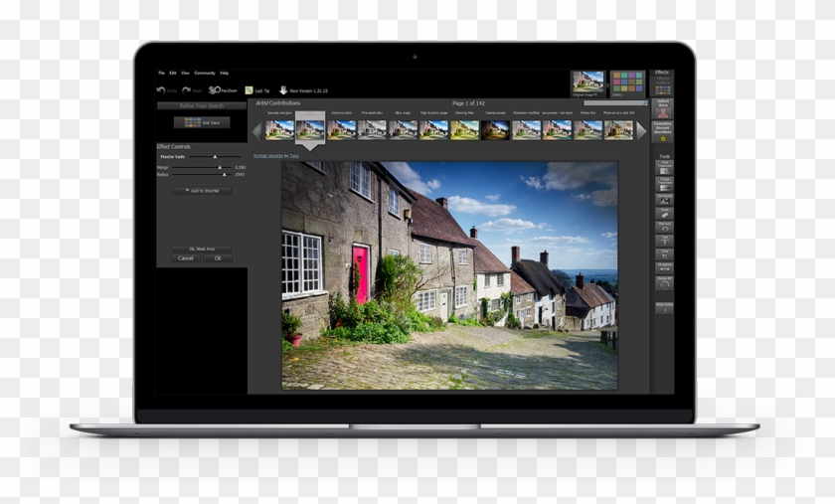835x504 pixels.
Task: Click the Cancel button
Action: click(186, 257)
